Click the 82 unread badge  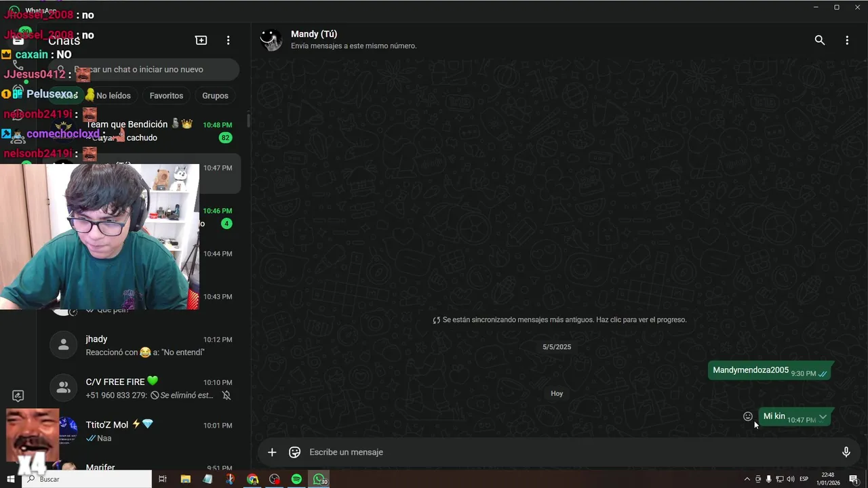point(226,138)
